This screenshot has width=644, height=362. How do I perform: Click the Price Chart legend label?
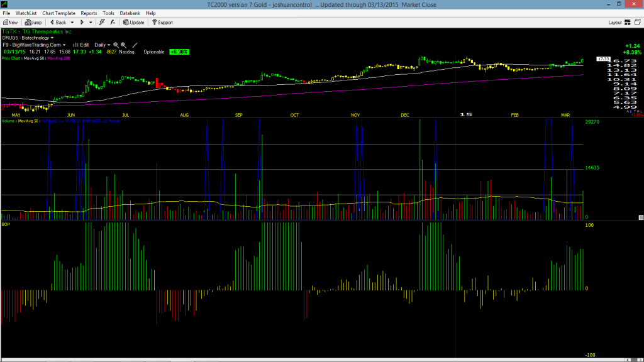coord(11,58)
